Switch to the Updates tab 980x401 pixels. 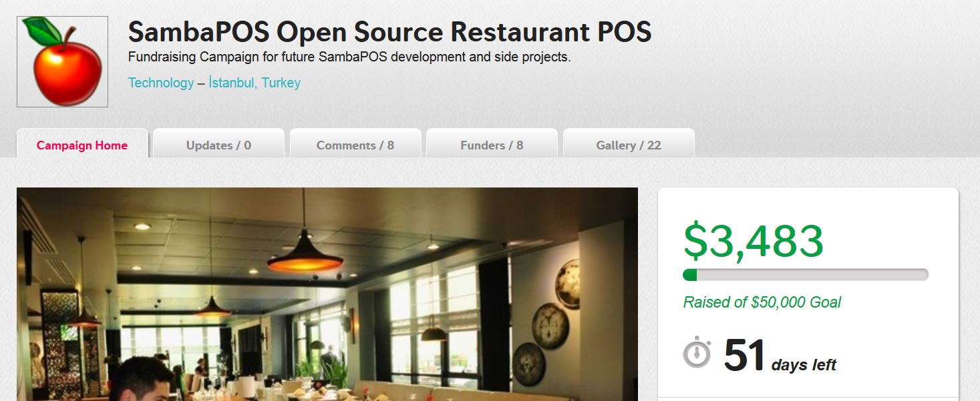click(218, 145)
